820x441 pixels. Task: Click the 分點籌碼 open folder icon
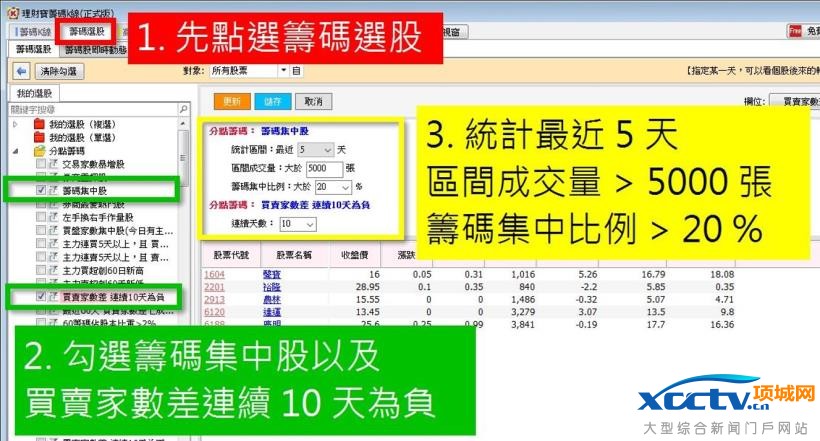pyautogui.click(x=39, y=150)
